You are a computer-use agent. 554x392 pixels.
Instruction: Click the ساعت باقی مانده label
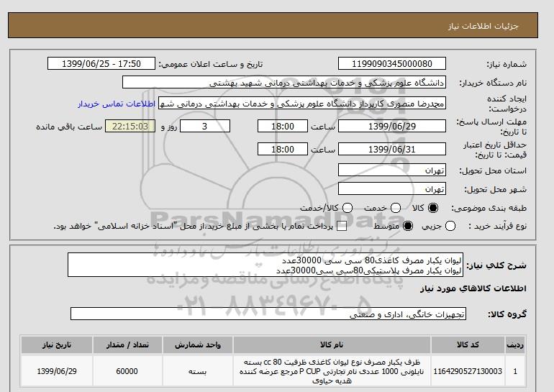[x=69, y=127]
